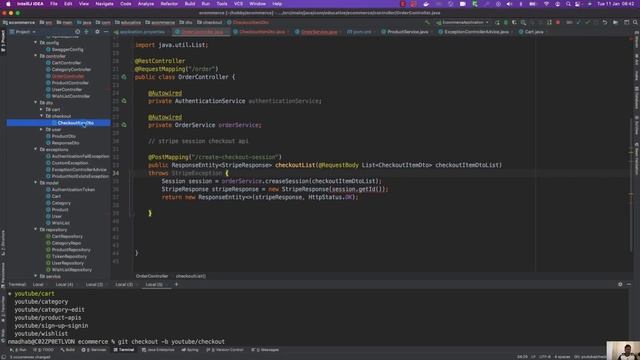The width and height of the screenshot is (640, 360).
Task: Open the Services tool window button
Action: point(94,350)
